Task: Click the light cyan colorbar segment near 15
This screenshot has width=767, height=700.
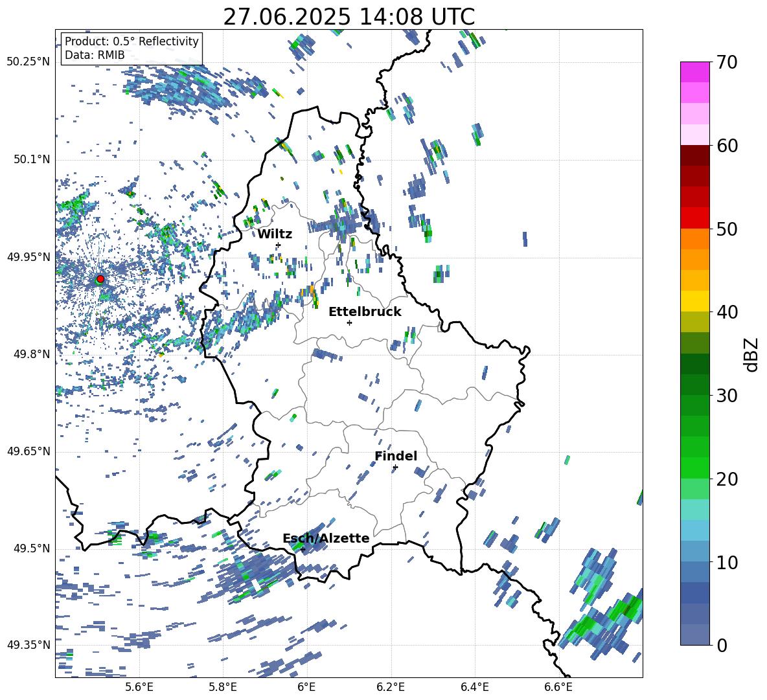Action: (x=694, y=510)
